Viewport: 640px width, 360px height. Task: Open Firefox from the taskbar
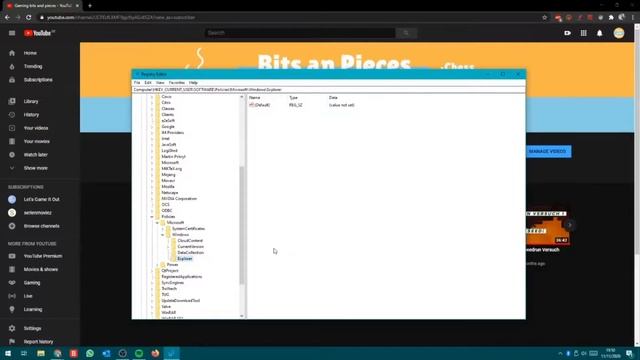click(155, 353)
